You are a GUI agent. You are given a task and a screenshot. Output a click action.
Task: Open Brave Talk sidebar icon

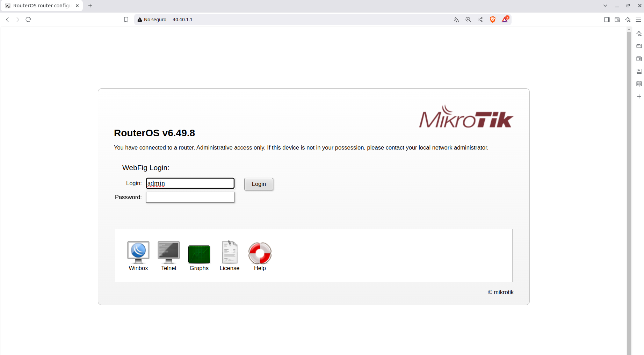pyautogui.click(x=639, y=46)
